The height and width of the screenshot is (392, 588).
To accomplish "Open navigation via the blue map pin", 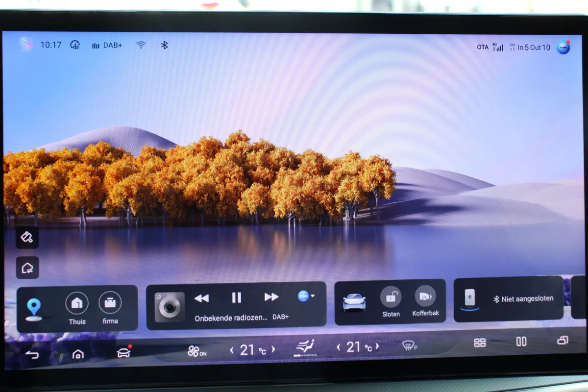I will [34, 309].
